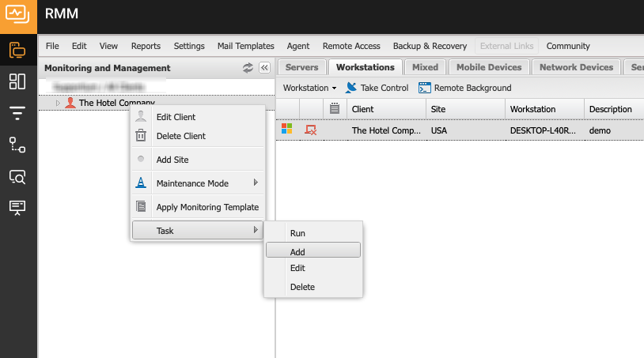Open the search monitor sidebar icon

click(x=17, y=177)
